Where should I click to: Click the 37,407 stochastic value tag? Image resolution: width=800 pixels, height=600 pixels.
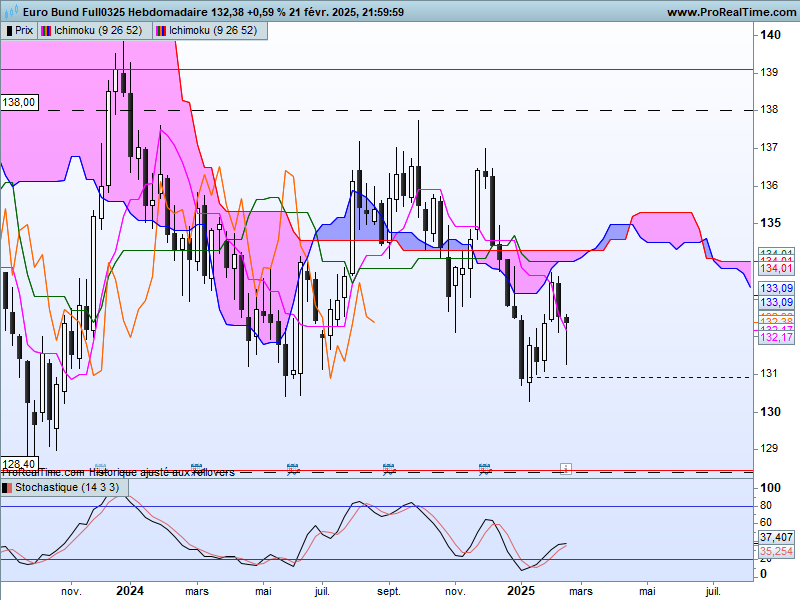[776, 537]
